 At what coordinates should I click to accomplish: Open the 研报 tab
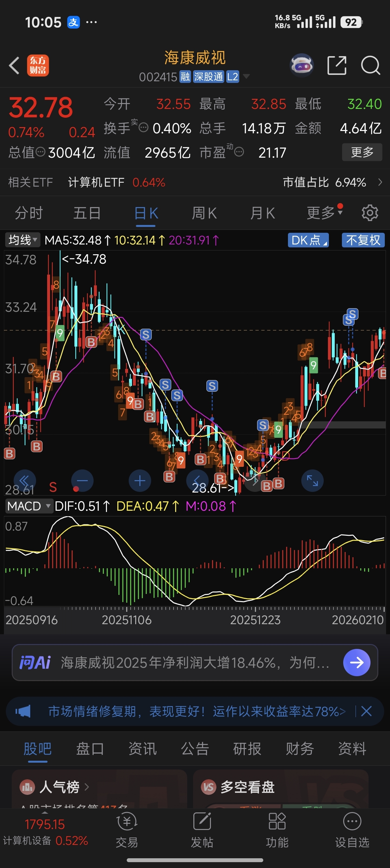(247, 749)
